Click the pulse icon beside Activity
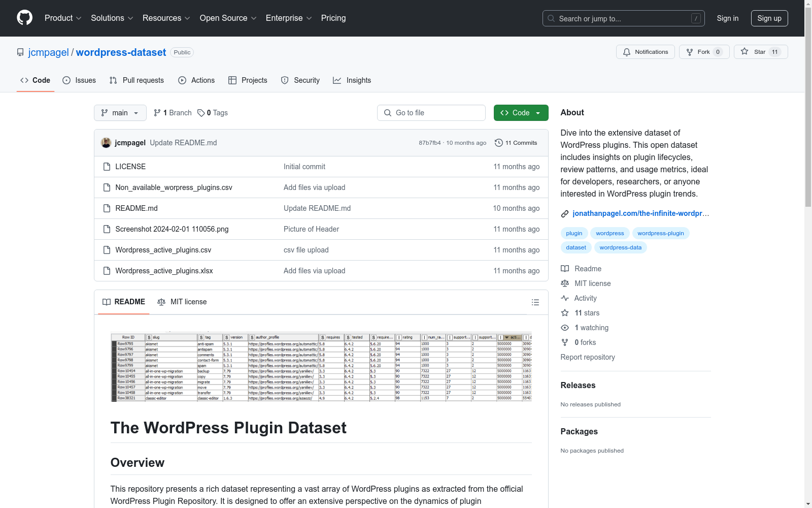This screenshot has height=508, width=812. (565, 298)
